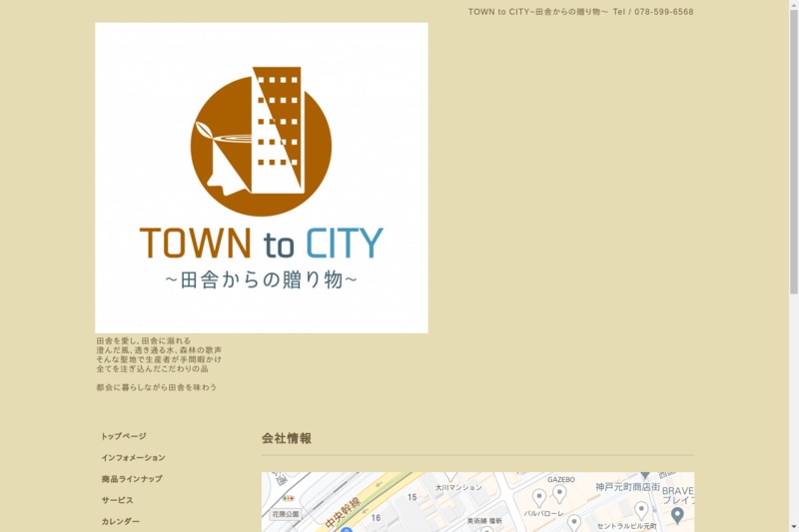The image size is (799, 532).
Task: Click the 花隈公園 label on the map
Action: 286,515
